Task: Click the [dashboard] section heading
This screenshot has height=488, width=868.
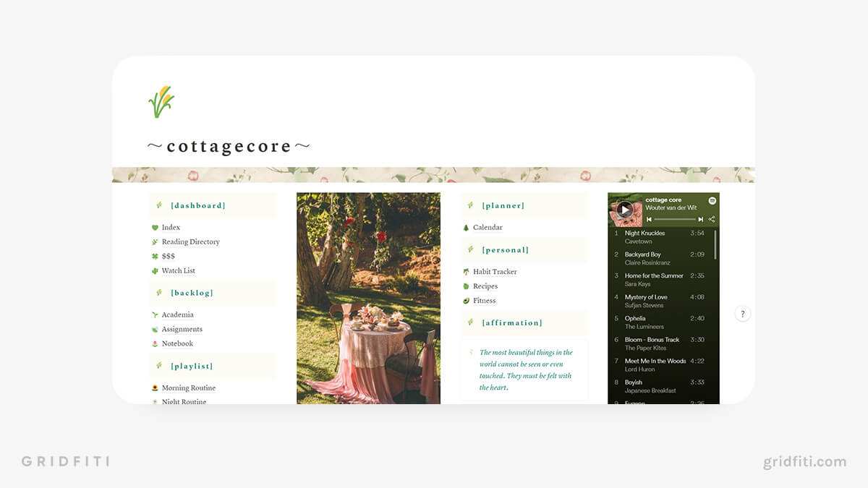Action: point(198,205)
